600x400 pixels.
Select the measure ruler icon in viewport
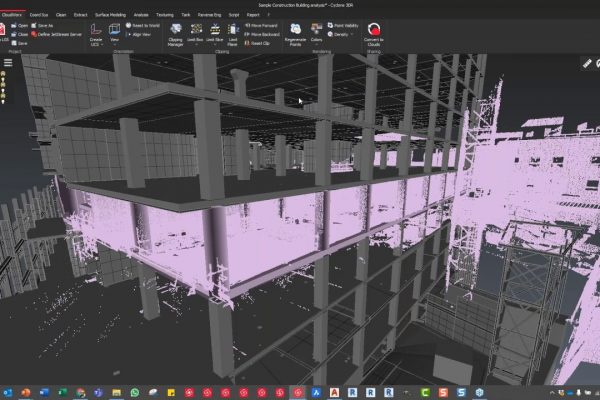(x=588, y=62)
